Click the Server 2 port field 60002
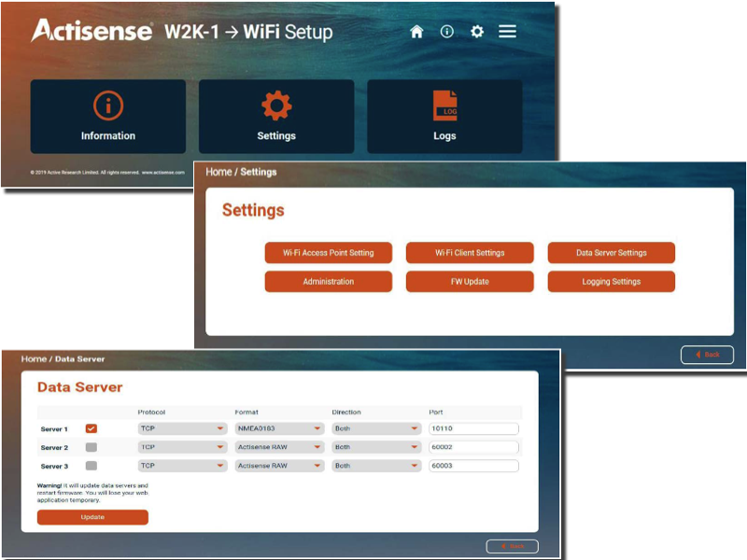747x560 pixels. pyautogui.click(x=473, y=447)
